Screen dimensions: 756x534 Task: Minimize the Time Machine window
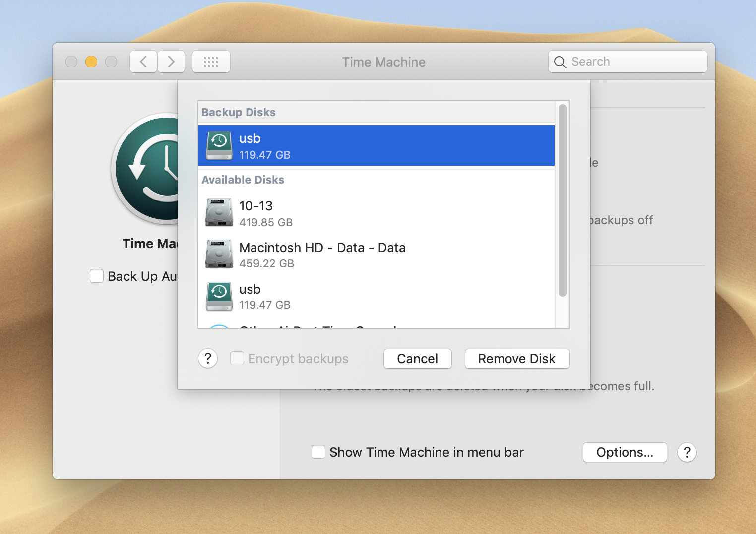click(91, 62)
